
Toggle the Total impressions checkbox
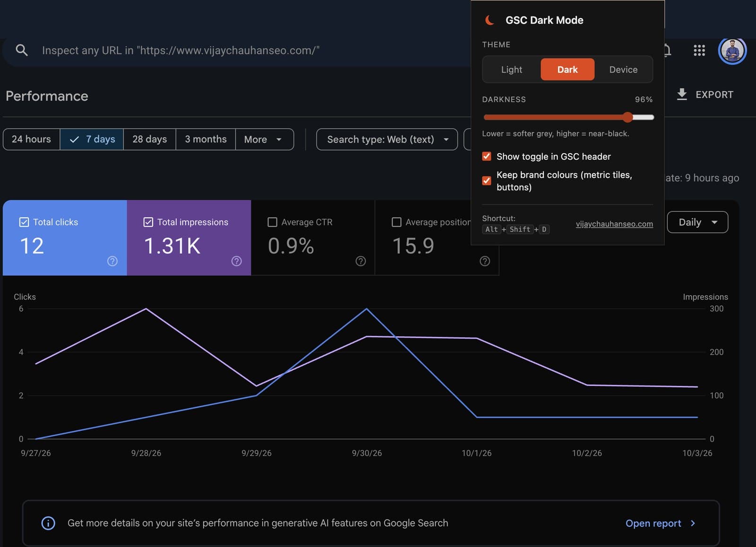(148, 222)
